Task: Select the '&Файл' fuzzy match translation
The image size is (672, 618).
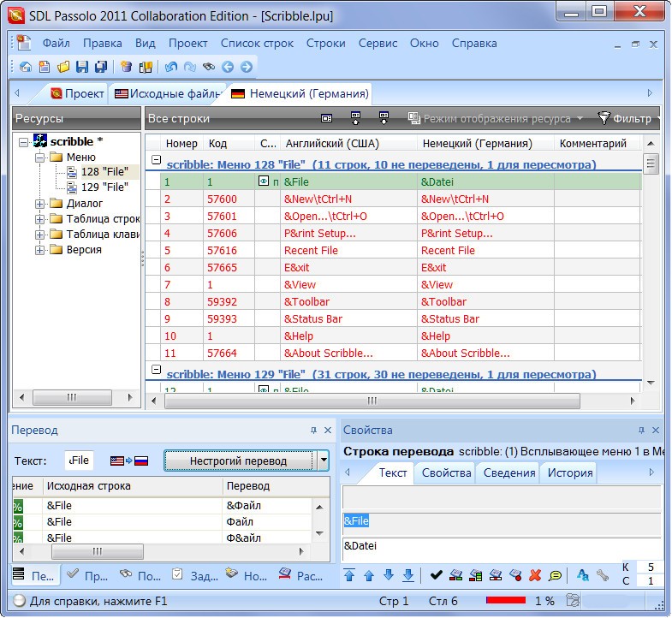Action: coord(243,505)
